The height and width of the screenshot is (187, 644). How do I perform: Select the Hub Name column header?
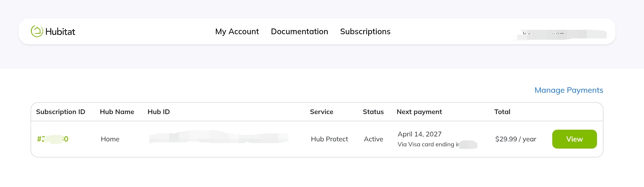pyautogui.click(x=117, y=112)
